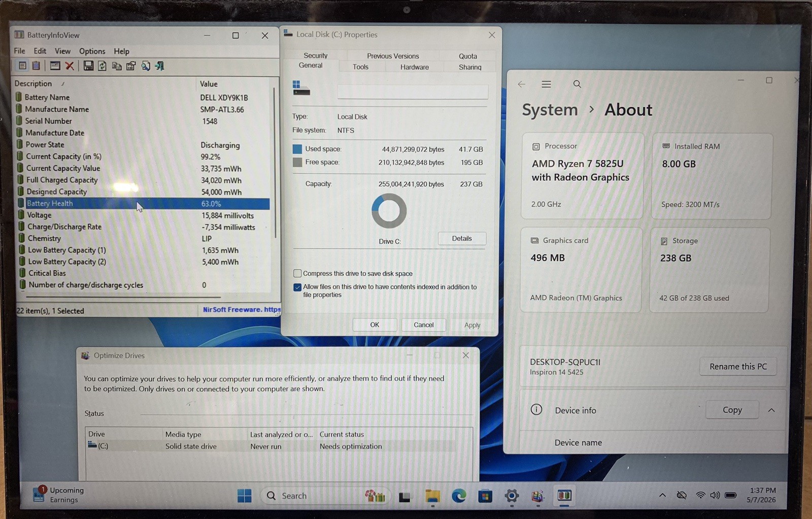Viewport: 812px width, 519px height.
Task: Switch to the Sharing tab
Action: click(x=470, y=67)
